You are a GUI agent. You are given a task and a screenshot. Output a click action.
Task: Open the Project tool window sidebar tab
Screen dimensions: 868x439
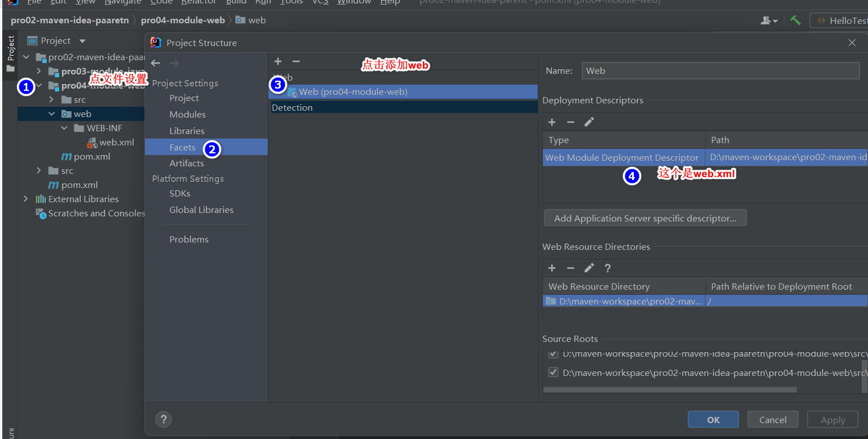click(10, 55)
